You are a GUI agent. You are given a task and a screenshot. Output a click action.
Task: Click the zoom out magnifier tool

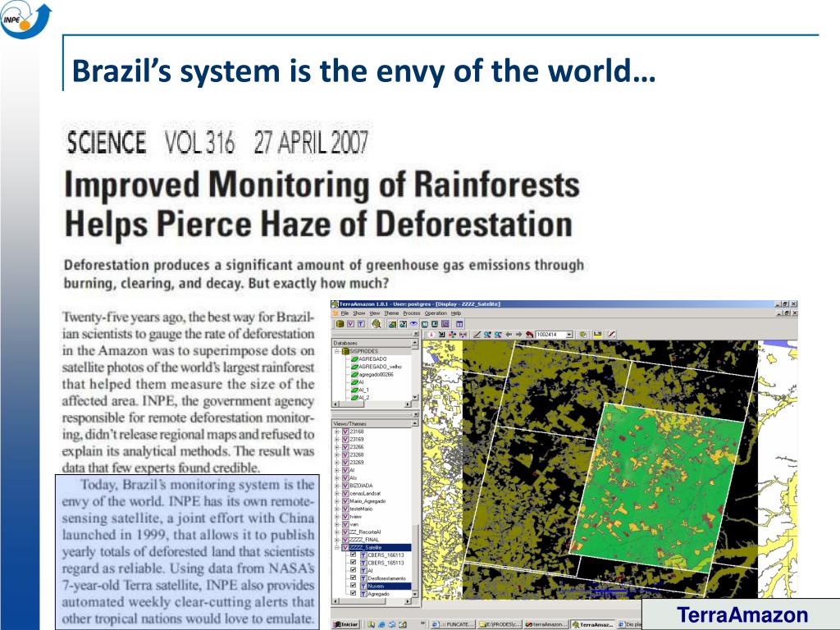click(498, 335)
